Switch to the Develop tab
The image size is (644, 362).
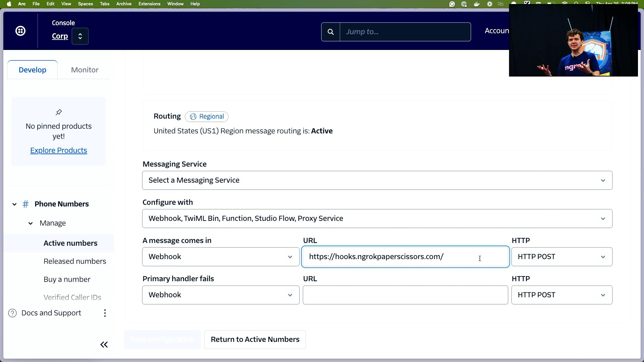[33, 70]
